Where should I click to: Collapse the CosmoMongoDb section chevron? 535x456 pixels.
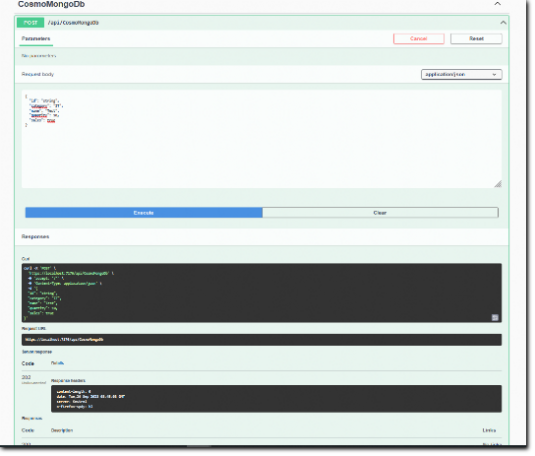(497, 4)
